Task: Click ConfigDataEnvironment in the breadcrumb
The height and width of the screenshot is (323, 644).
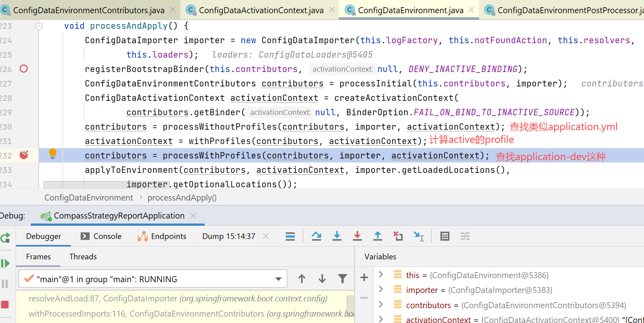Action: point(88,198)
